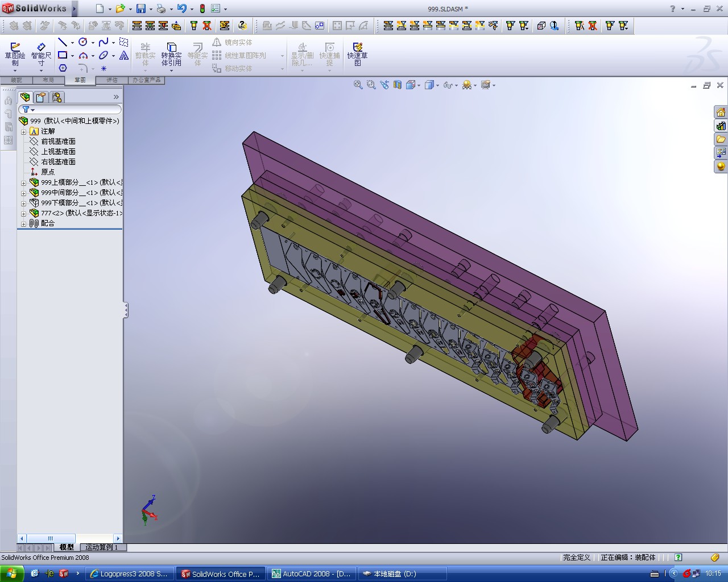
Task: Select the Centerpoint Arc tool
Action: pyautogui.click(x=83, y=55)
